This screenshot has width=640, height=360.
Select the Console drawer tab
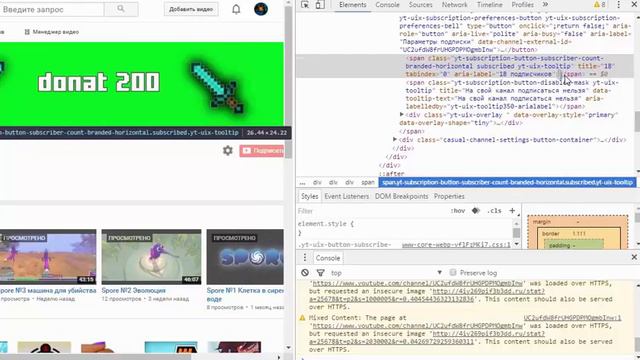coord(327,258)
